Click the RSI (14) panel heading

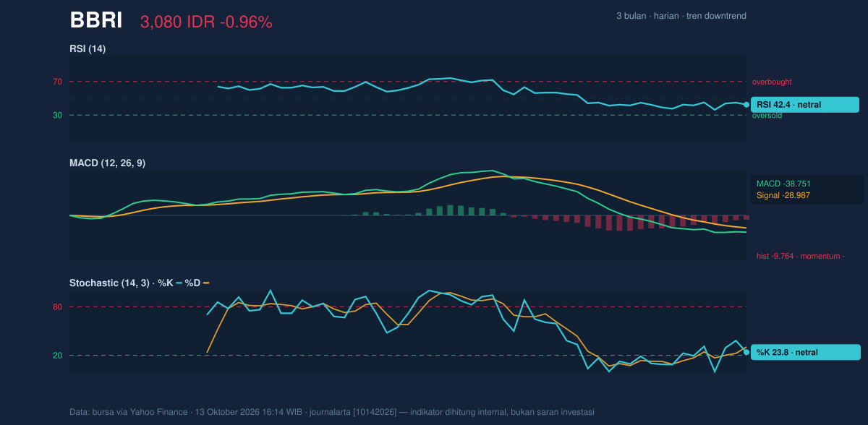pyautogui.click(x=88, y=49)
